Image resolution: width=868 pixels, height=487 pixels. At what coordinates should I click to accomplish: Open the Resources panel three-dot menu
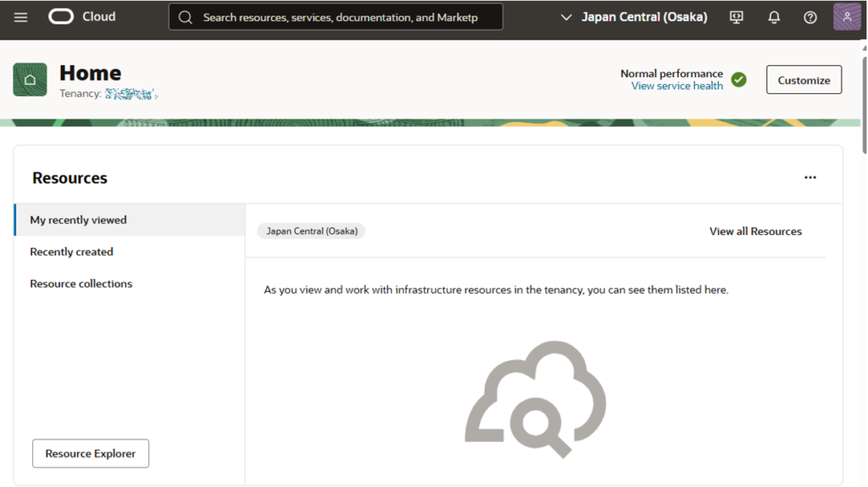click(810, 177)
